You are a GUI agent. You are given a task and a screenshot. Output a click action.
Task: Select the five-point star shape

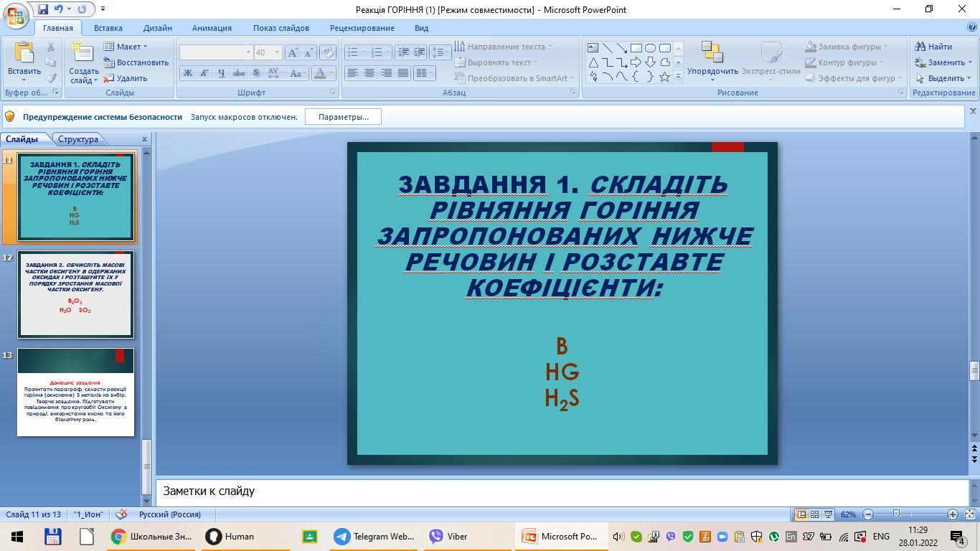[664, 77]
